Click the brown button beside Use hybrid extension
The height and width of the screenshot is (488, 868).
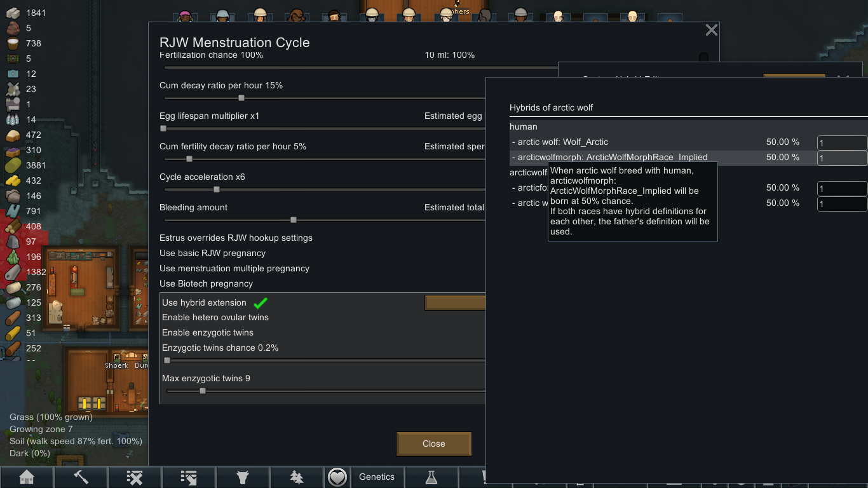tap(455, 302)
